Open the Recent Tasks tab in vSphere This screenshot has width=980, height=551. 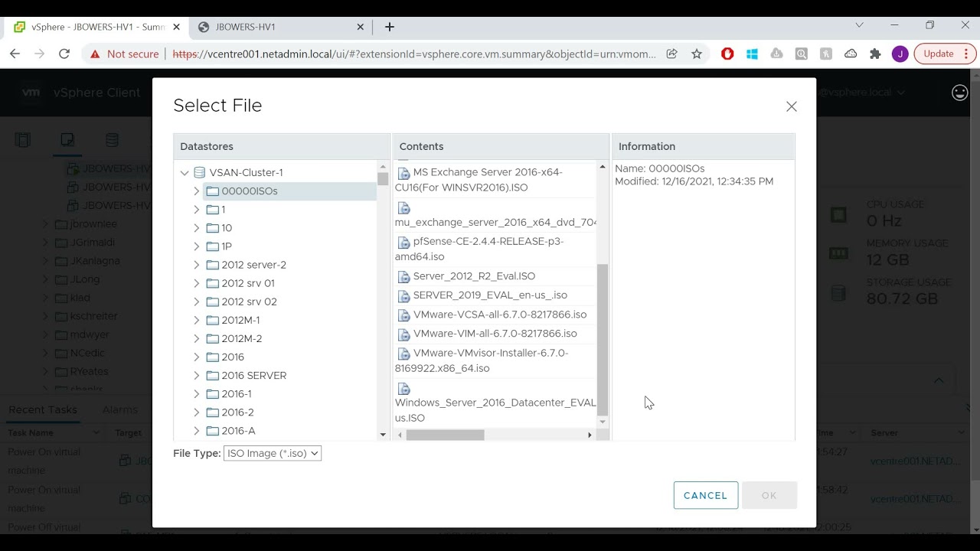click(43, 409)
